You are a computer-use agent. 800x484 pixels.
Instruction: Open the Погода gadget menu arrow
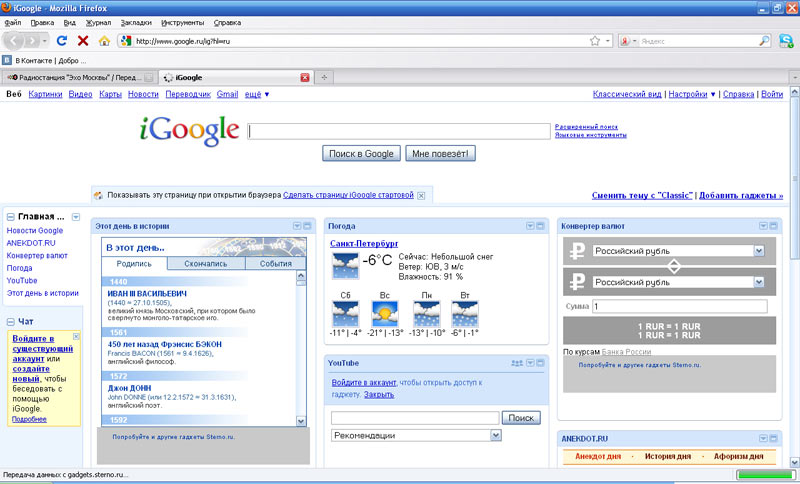[530, 226]
